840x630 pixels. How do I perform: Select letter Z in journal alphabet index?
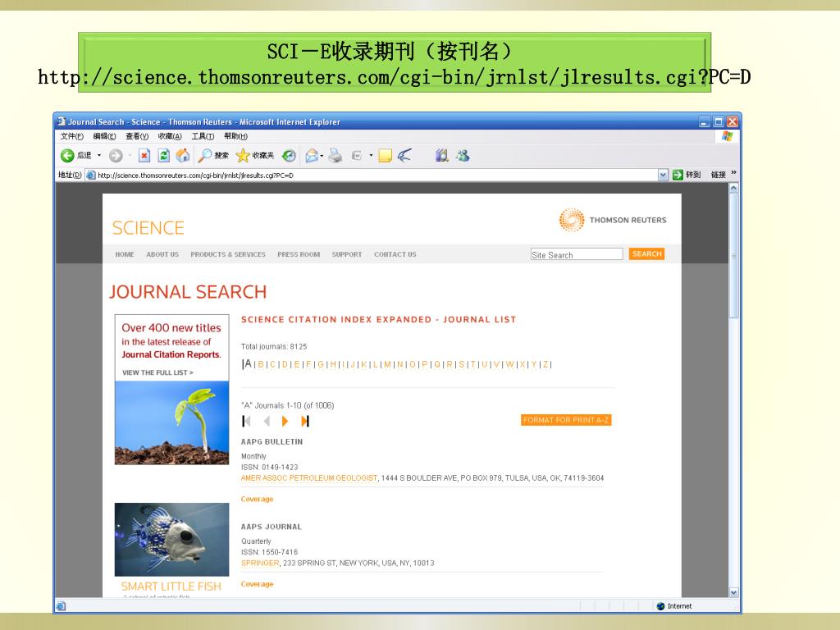[x=546, y=365]
